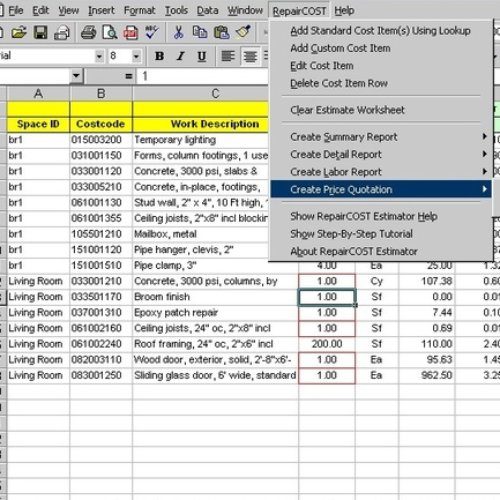Click the Mailbox, metal cell
Screen dimensions: 500x500
(x=201, y=234)
